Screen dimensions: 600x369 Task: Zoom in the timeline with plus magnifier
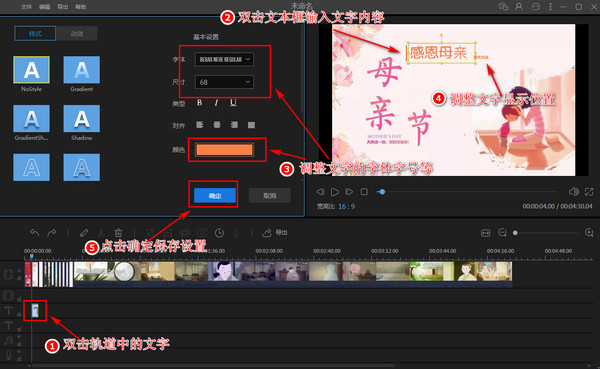click(589, 232)
